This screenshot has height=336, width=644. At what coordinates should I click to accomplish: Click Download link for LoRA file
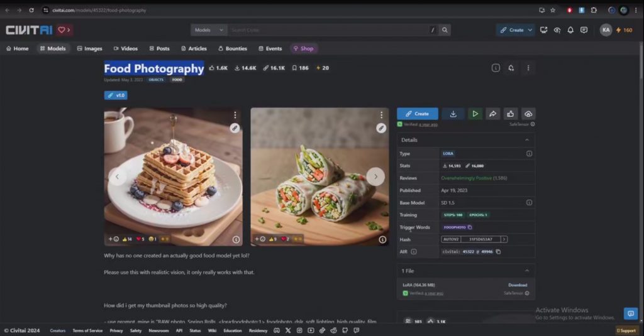[518, 285]
